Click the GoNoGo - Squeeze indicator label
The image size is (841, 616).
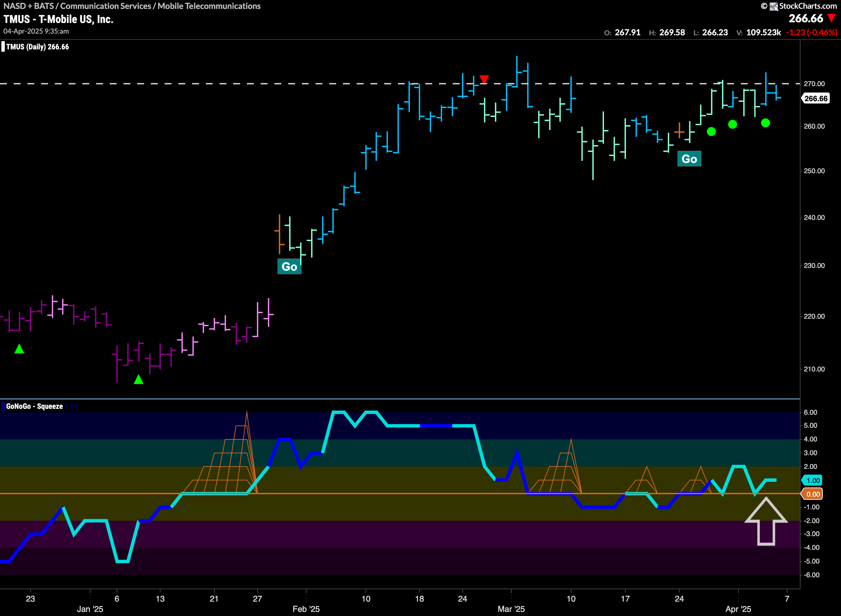pyautogui.click(x=34, y=406)
